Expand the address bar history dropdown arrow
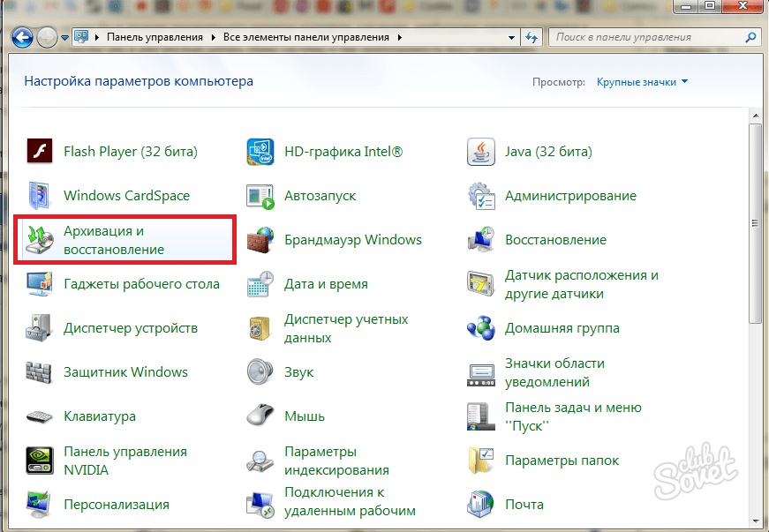Viewport: 769px width, 532px height. [512, 38]
